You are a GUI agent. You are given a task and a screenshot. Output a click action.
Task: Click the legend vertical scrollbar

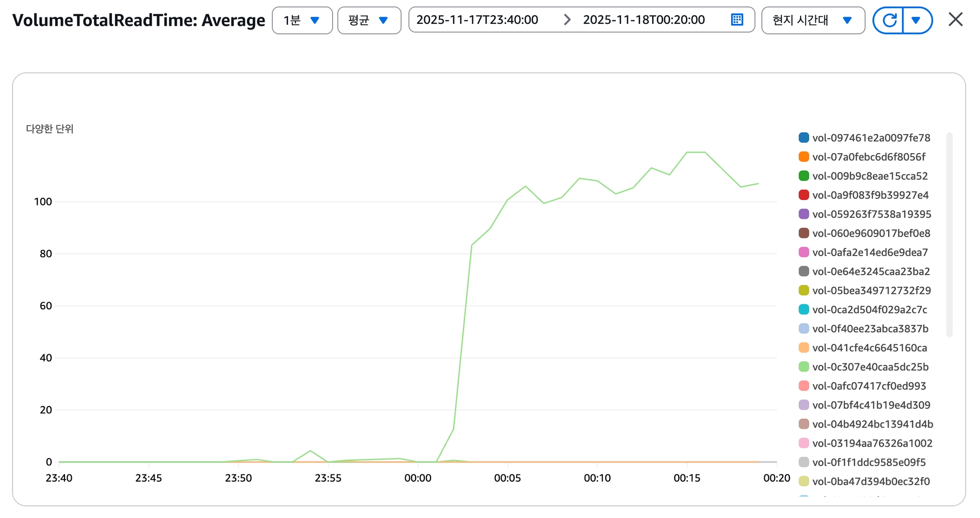coord(949,235)
